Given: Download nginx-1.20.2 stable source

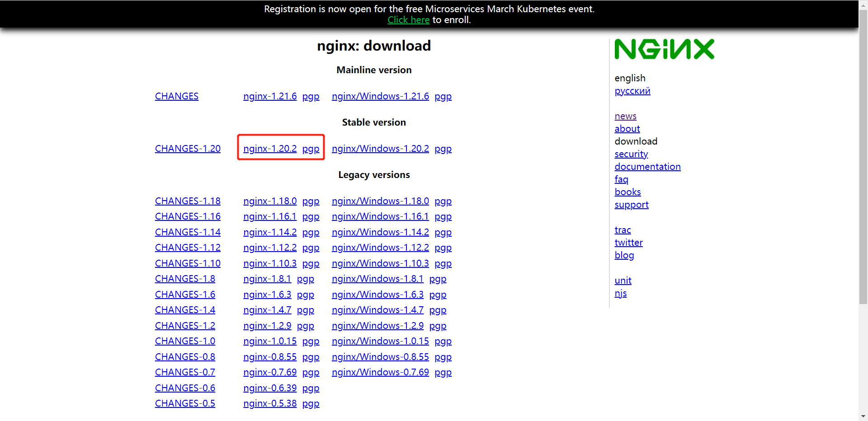Looking at the screenshot, I should (270, 149).
